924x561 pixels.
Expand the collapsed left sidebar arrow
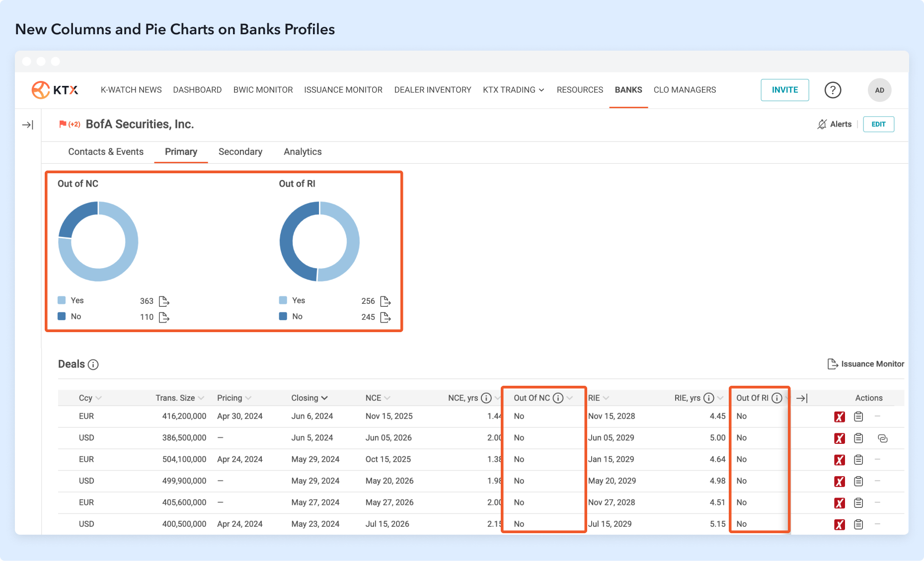pos(28,125)
